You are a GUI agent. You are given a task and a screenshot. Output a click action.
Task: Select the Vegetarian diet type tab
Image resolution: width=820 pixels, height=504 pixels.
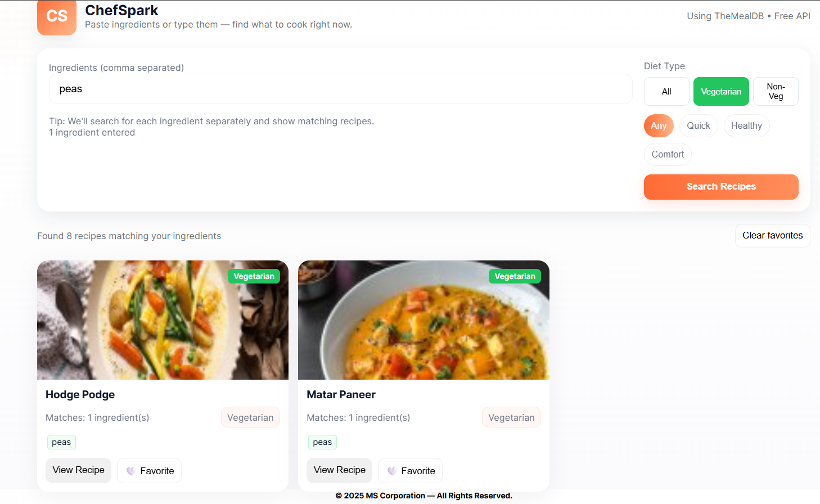point(721,91)
